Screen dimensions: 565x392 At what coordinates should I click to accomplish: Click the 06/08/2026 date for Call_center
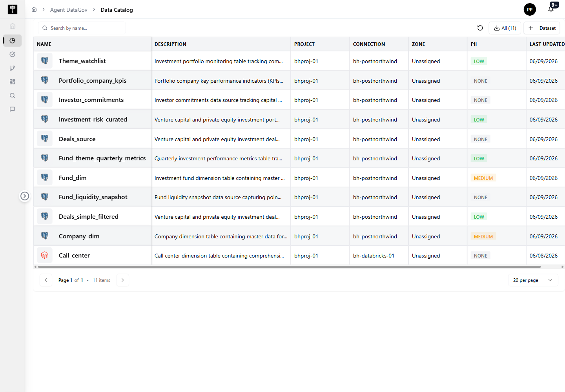543,256
